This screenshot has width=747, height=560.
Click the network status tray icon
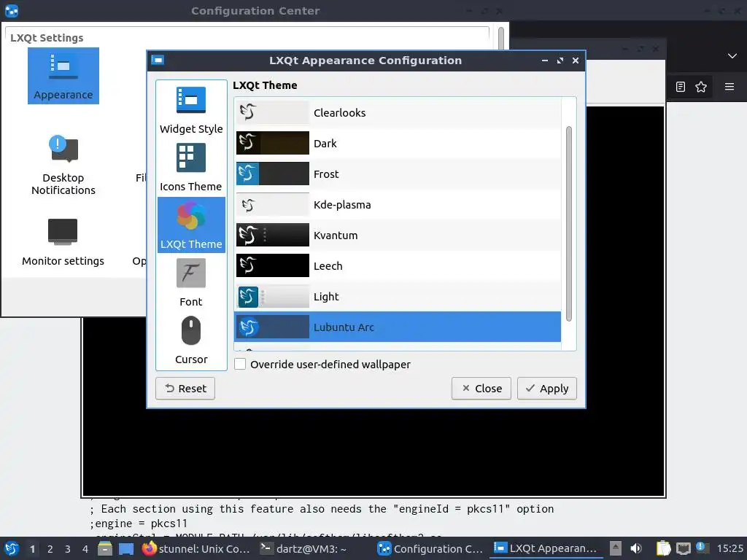coord(683,548)
